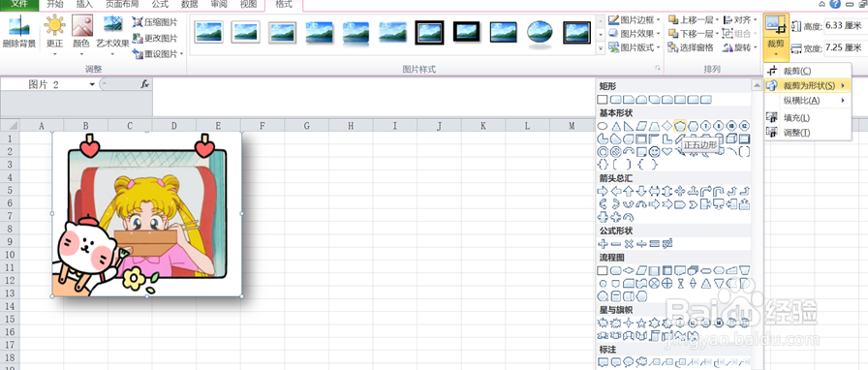Open the Name Box dropdown arrow
Screen dimensions: 868x370
pyautogui.click(x=92, y=84)
